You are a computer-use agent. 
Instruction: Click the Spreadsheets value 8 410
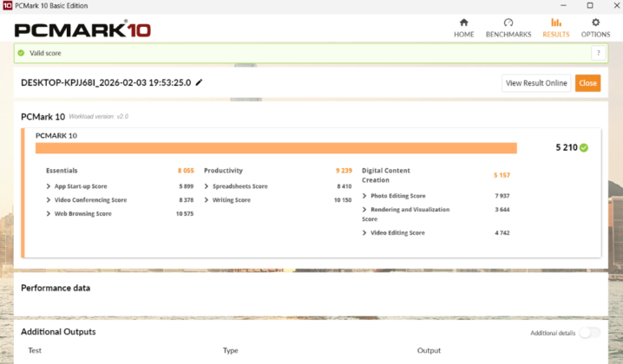click(x=344, y=186)
